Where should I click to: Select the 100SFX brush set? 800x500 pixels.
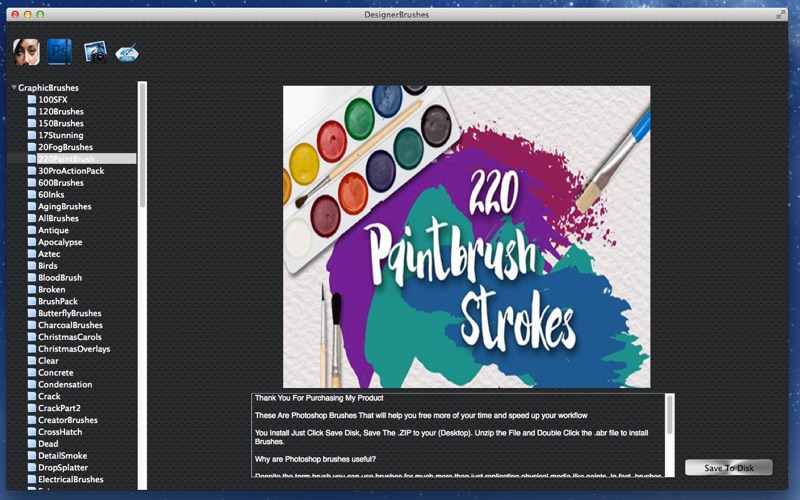53,99
